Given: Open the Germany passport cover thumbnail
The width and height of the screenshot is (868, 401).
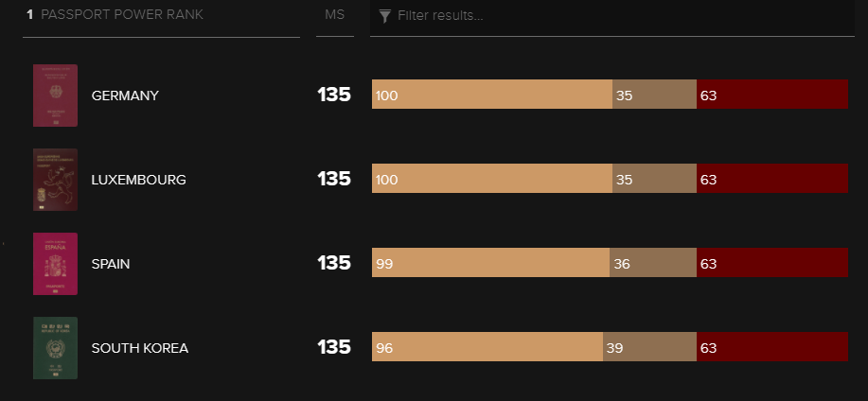Looking at the screenshot, I should (55, 96).
